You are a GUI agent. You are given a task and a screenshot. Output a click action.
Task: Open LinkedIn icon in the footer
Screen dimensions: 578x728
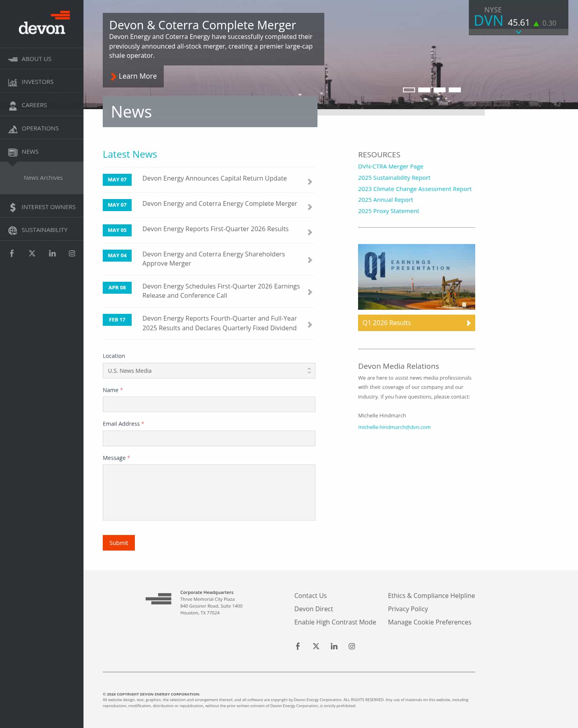pos(334,646)
